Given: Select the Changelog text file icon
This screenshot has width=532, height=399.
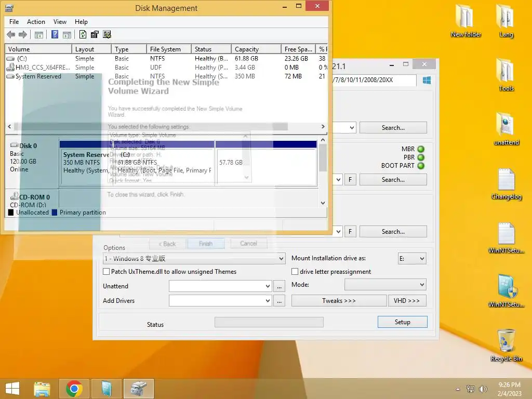Looking at the screenshot, I should coord(506,183).
